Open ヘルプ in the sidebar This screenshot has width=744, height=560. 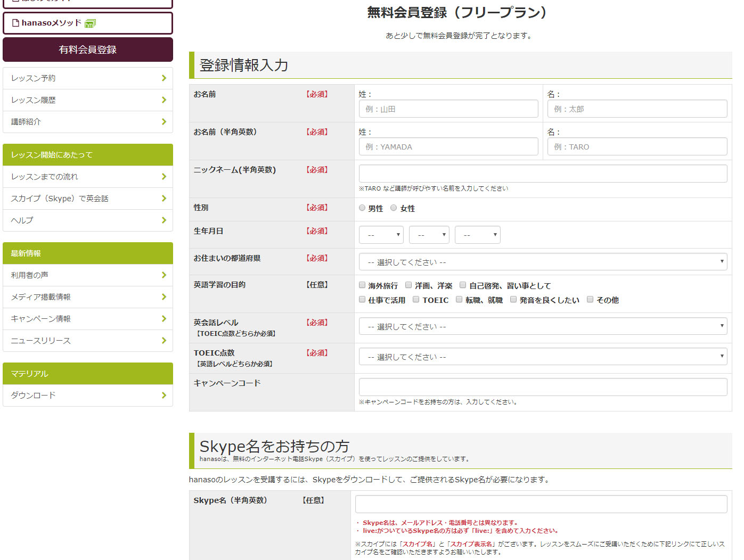(x=88, y=220)
